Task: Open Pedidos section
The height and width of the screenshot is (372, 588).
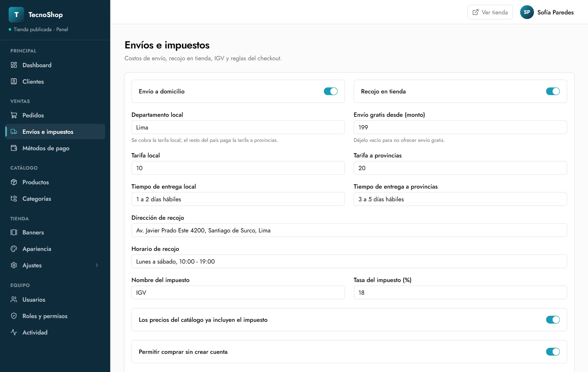Action: pyautogui.click(x=55, y=115)
